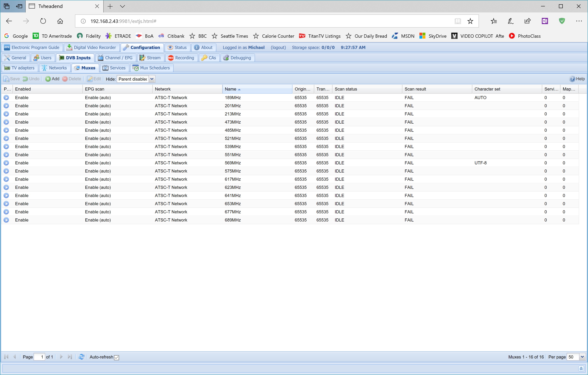This screenshot has height=375, width=588.
Task: Open the Mux Schedulers tab
Action: click(152, 68)
